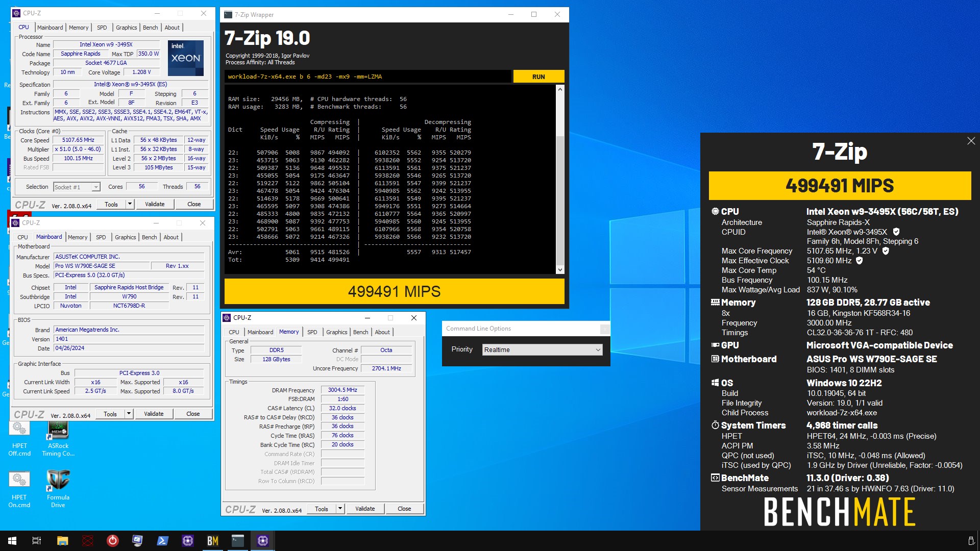This screenshot has width=980, height=551.
Task: Expand Tools dropdown arrow in CPU window
Action: point(130,204)
